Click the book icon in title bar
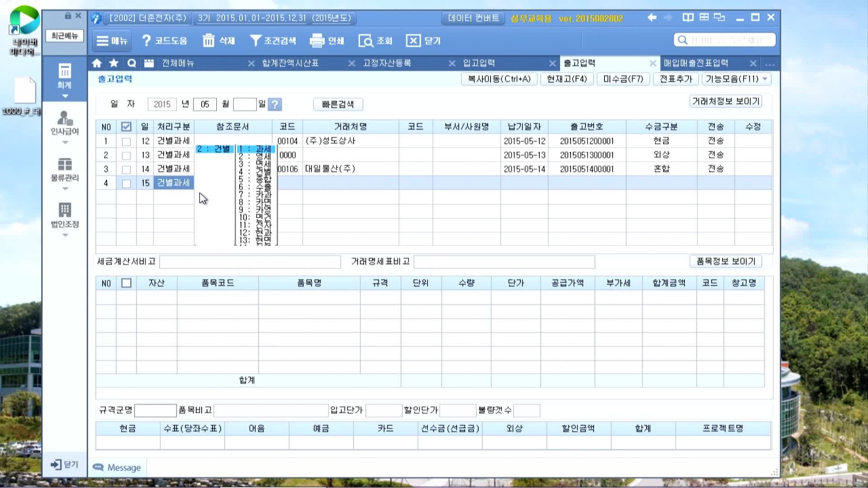The height and width of the screenshot is (488, 868). pyautogui.click(x=688, y=18)
